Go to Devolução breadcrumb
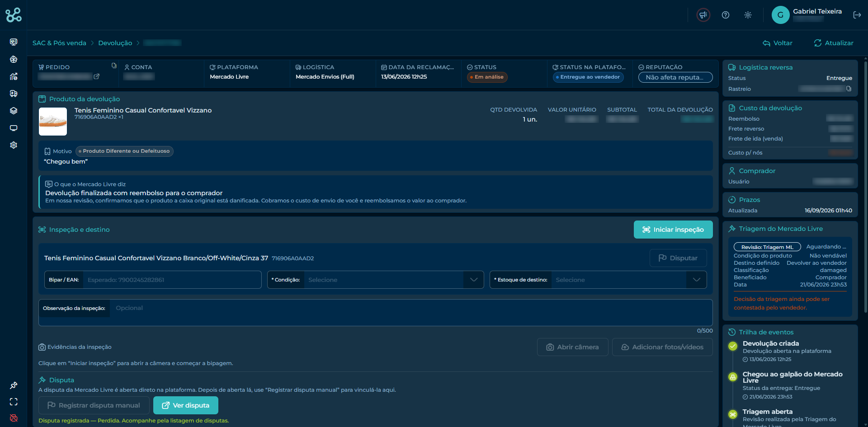868x427 pixels. tap(115, 43)
